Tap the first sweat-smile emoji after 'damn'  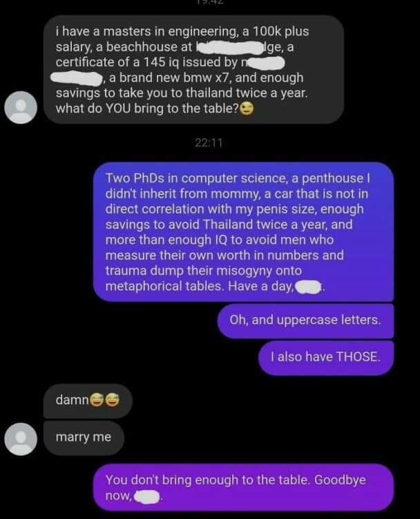(x=97, y=400)
